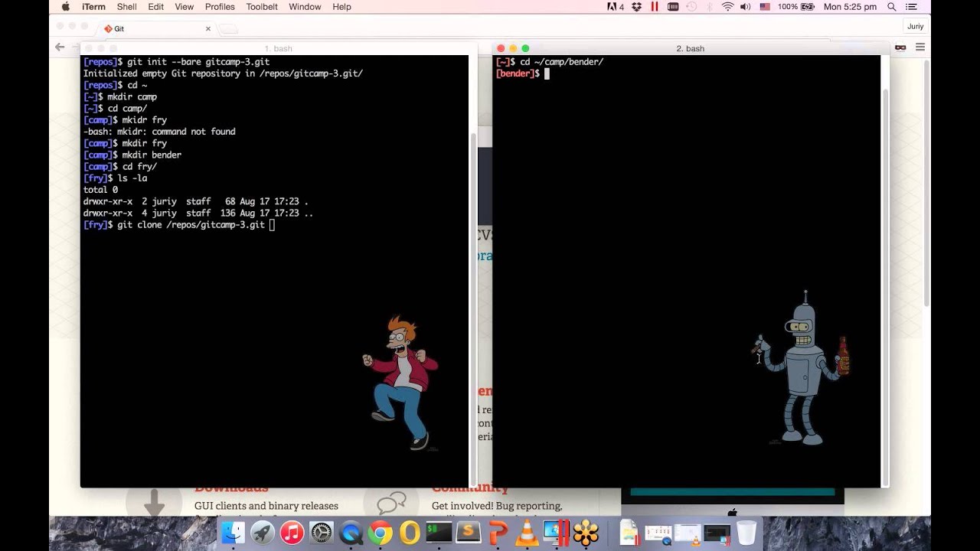Launch VLC cone icon in dock
The image size is (980, 551).
(527, 532)
